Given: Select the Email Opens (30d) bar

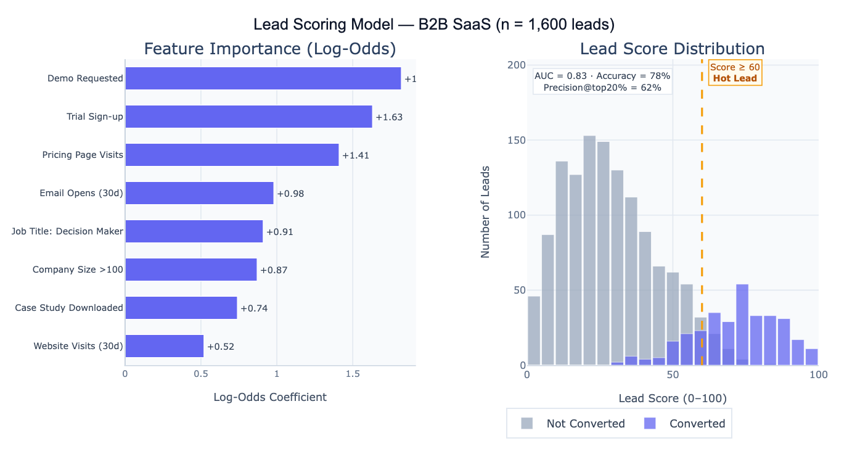Looking at the screenshot, I should click(x=199, y=193).
